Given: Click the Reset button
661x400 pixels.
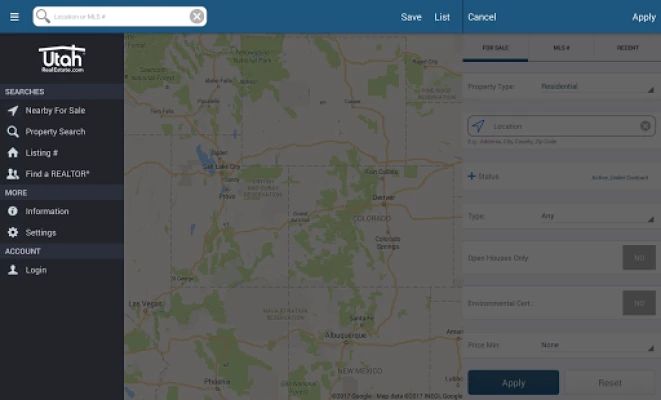Looking at the screenshot, I should (x=610, y=383).
